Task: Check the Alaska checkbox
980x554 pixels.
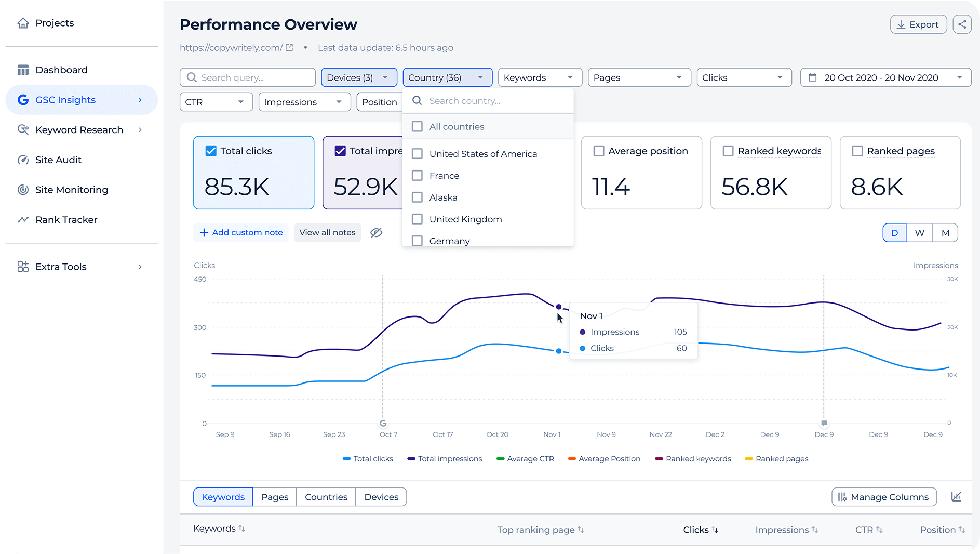Action: [x=417, y=197]
